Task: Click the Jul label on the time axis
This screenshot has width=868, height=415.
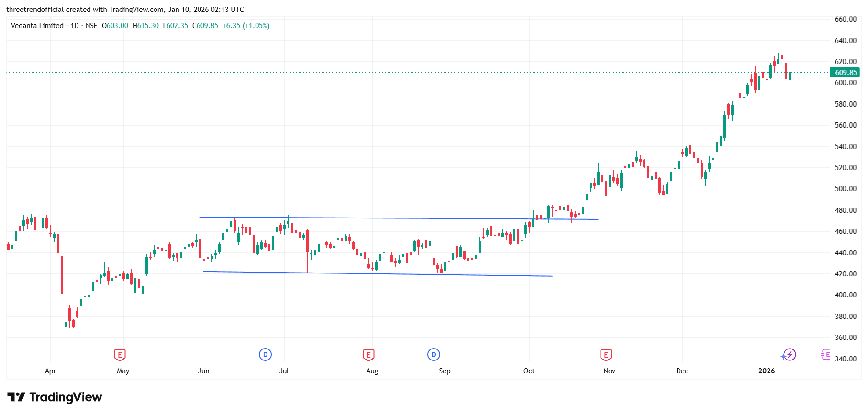Action: click(x=284, y=371)
